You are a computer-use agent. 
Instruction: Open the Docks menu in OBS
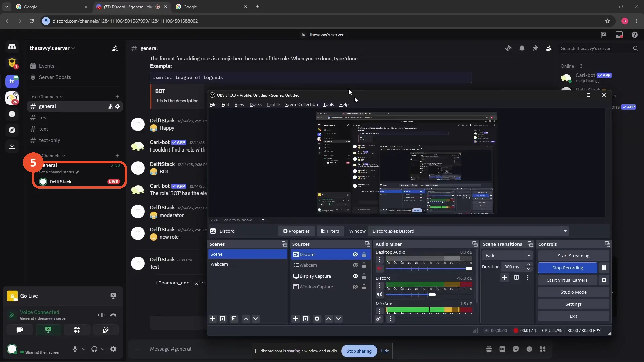tap(255, 104)
